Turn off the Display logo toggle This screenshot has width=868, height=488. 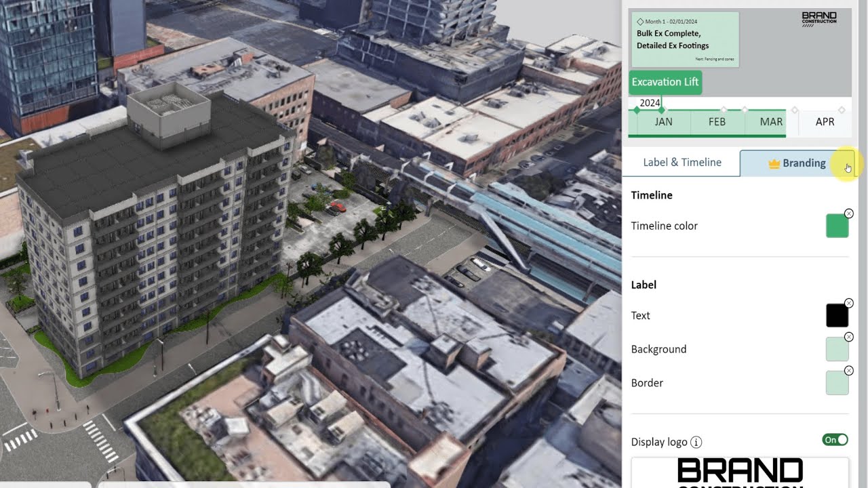coord(835,440)
